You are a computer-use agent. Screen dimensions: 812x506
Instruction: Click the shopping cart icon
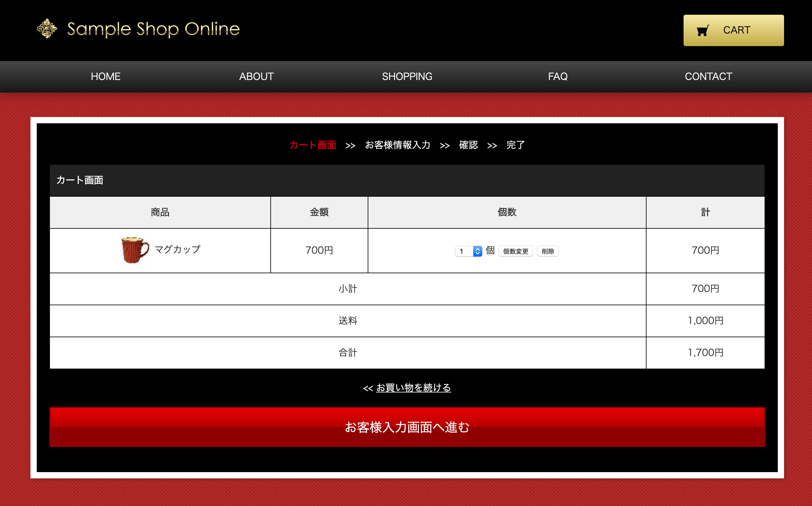[x=702, y=30]
